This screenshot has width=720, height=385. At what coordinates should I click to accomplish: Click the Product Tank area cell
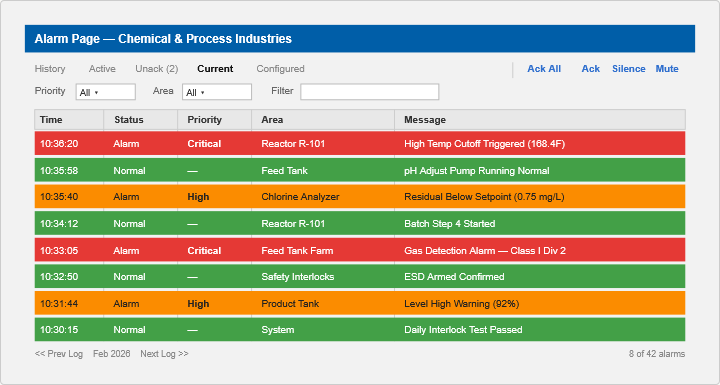point(290,304)
